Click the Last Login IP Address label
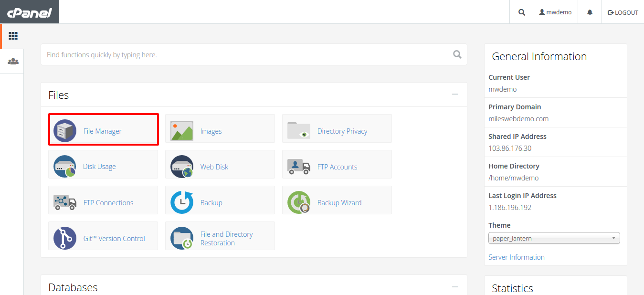Viewport: 644px width, 295px height. (523, 196)
